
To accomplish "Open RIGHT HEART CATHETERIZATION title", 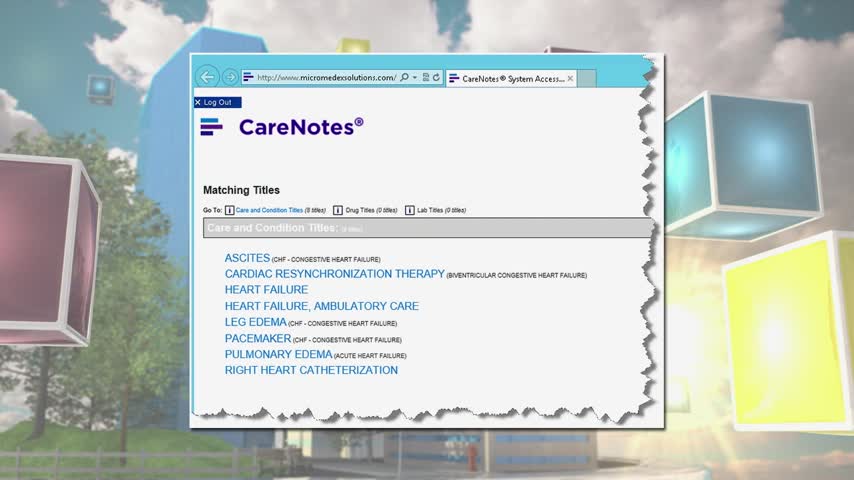I will pos(311,370).
